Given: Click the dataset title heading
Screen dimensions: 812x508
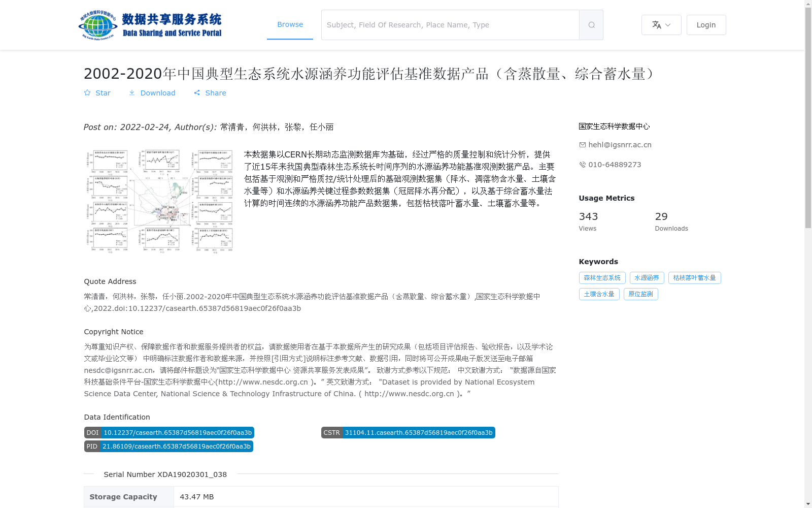Looking at the screenshot, I should coord(371,74).
